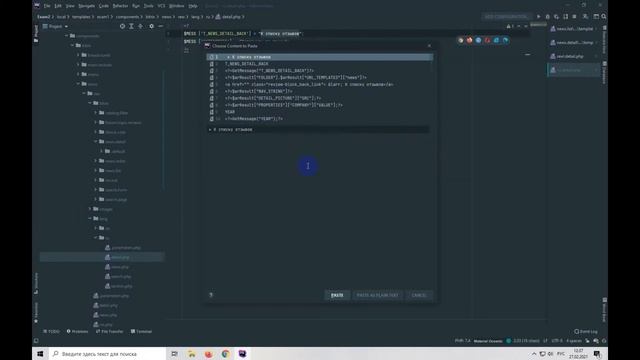Collapse the components folder
Image resolution: width=640 pixels, height=360 pixels.
tap(67, 36)
